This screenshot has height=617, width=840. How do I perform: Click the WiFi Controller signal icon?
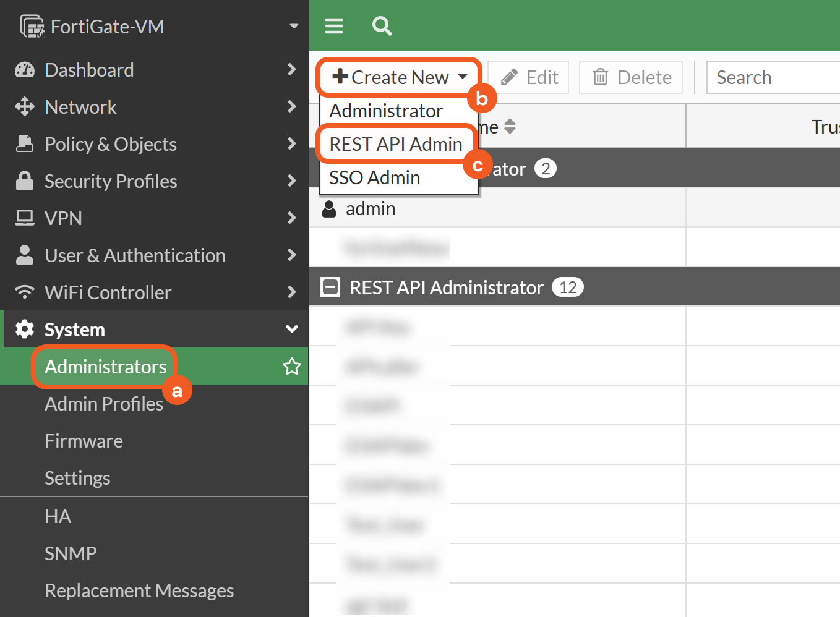[25, 292]
